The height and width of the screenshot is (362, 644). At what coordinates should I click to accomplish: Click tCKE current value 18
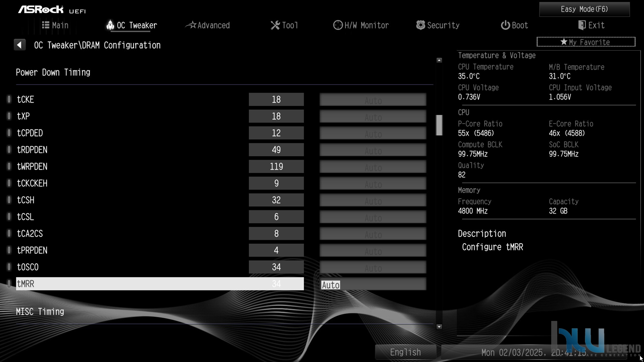pyautogui.click(x=276, y=99)
